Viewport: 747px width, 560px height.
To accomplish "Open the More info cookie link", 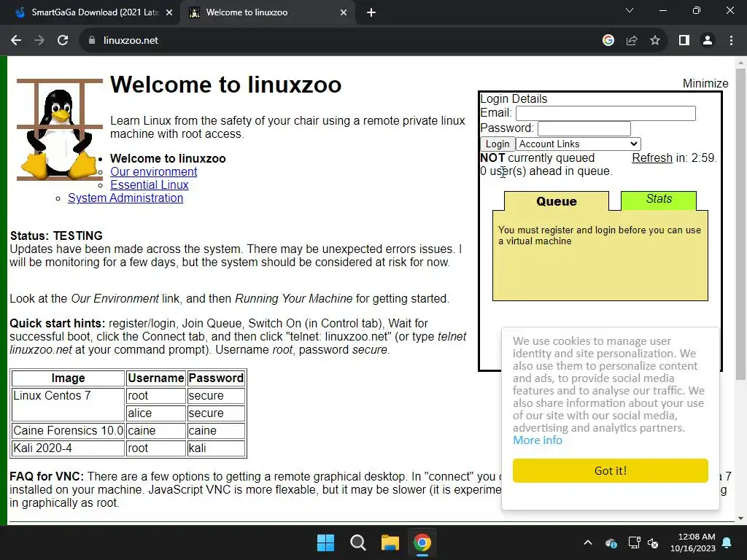I will [538, 440].
